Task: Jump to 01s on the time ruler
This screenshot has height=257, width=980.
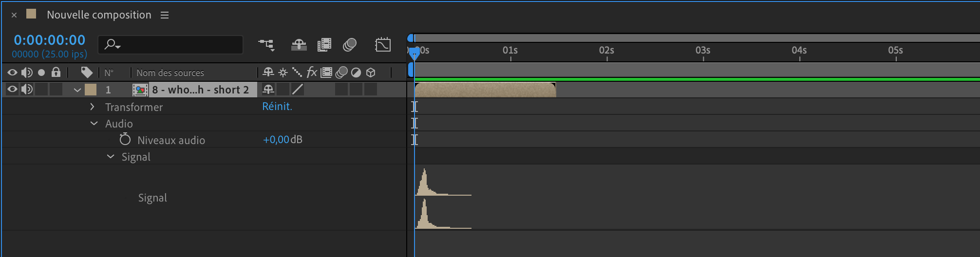Action: coord(510,51)
